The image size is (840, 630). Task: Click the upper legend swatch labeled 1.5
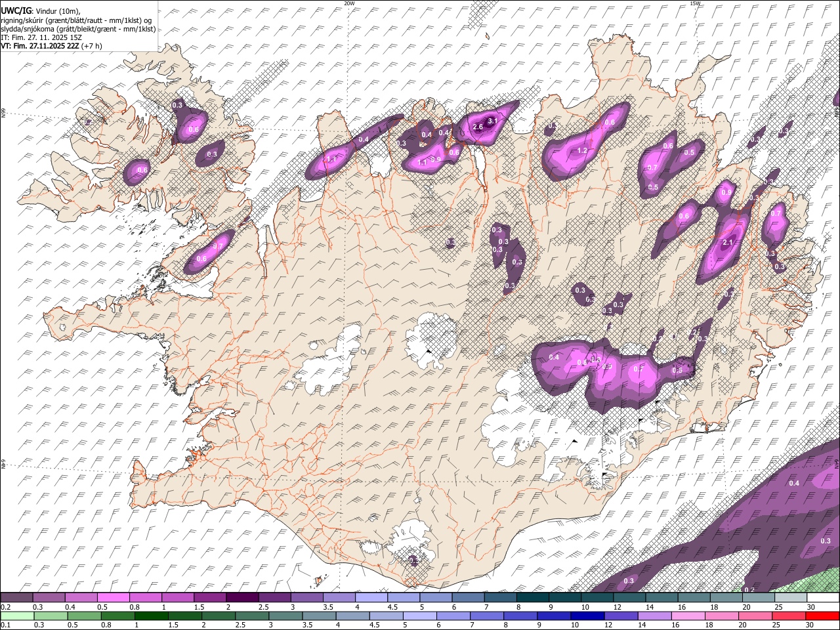pos(210,598)
